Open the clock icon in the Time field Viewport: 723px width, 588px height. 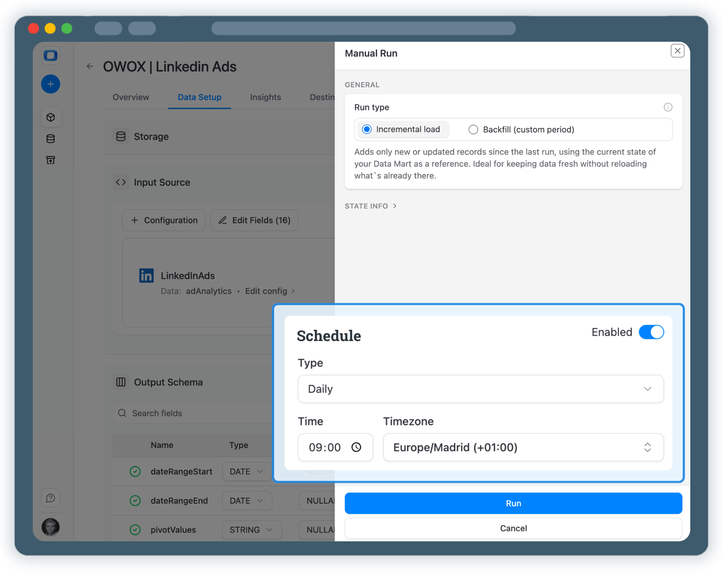pyautogui.click(x=357, y=447)
